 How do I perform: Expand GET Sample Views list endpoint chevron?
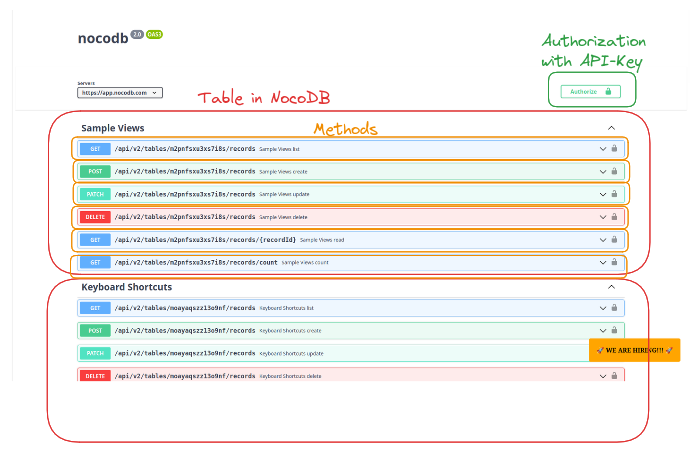[x=603, y=149]
